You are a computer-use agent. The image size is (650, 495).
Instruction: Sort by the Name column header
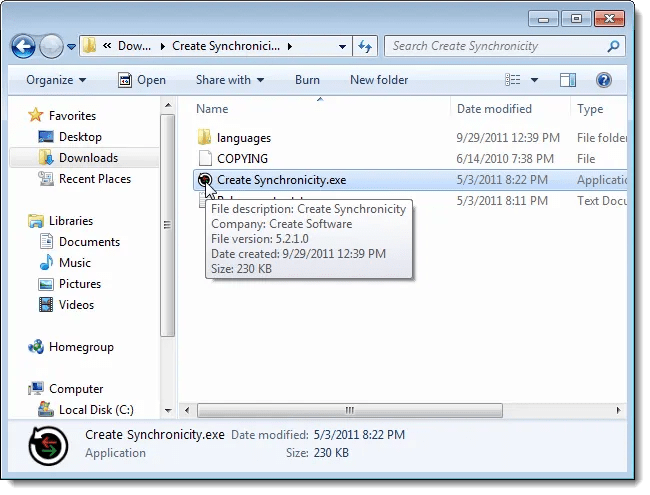coord(212,109)
